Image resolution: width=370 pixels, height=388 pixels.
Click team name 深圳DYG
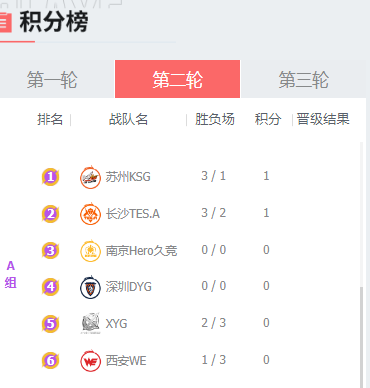click(129, 287)
